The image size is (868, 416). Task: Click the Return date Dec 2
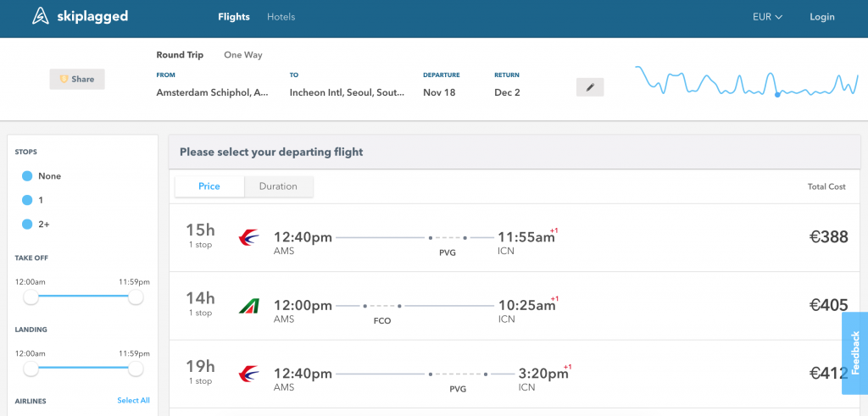pyautogui.click(x=507, y=92)
